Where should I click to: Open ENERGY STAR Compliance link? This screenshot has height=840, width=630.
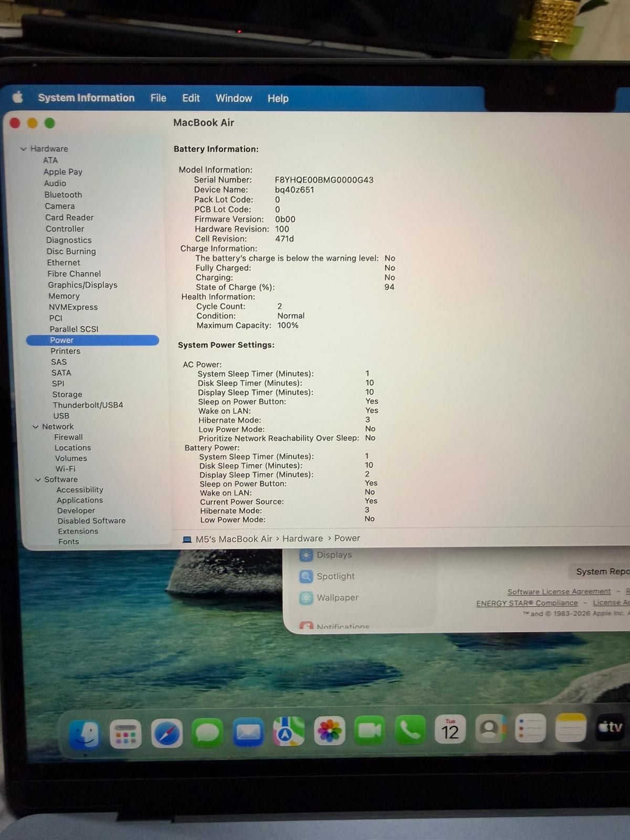(x=527, y=603)
